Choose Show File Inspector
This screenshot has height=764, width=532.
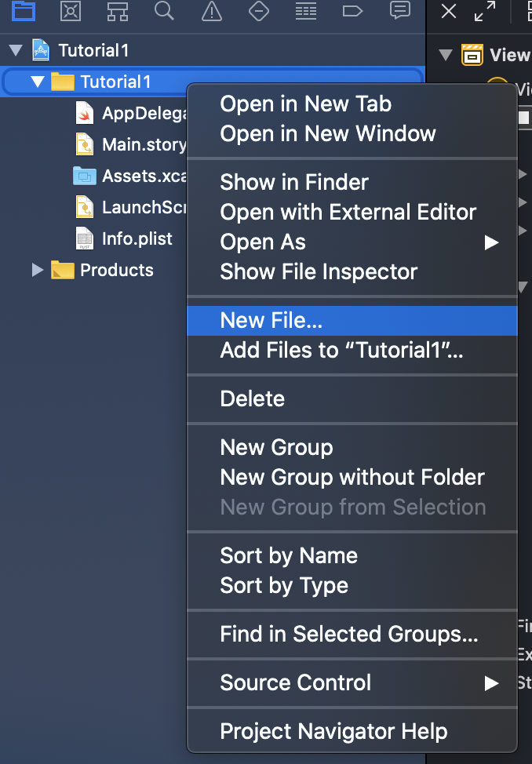(x=352, y=271)
